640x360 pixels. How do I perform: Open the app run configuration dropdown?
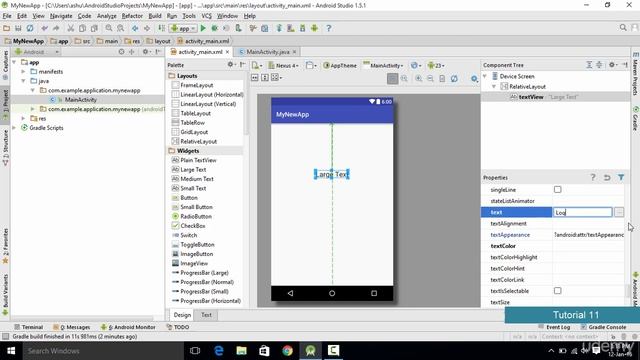point(183,28)
